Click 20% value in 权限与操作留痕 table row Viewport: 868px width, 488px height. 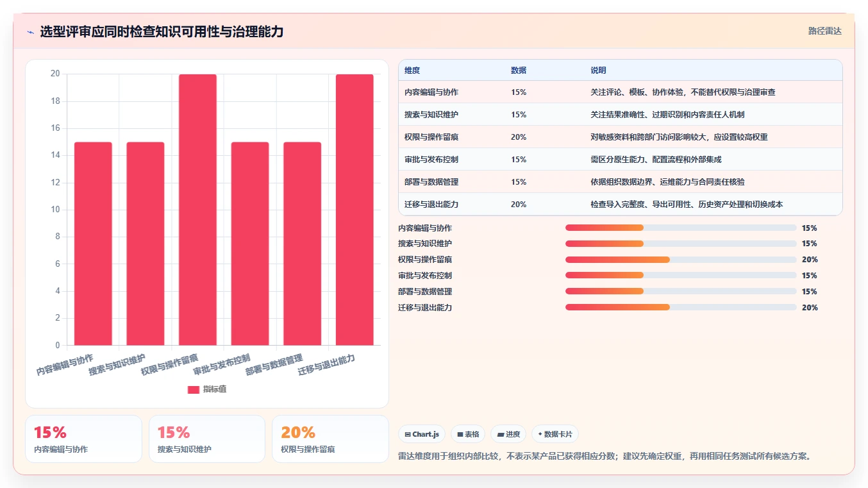point(519,137)
